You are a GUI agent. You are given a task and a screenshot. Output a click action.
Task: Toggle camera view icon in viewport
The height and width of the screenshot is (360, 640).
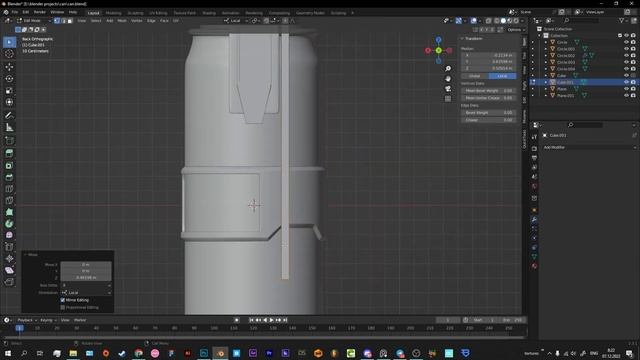point(448,89)
